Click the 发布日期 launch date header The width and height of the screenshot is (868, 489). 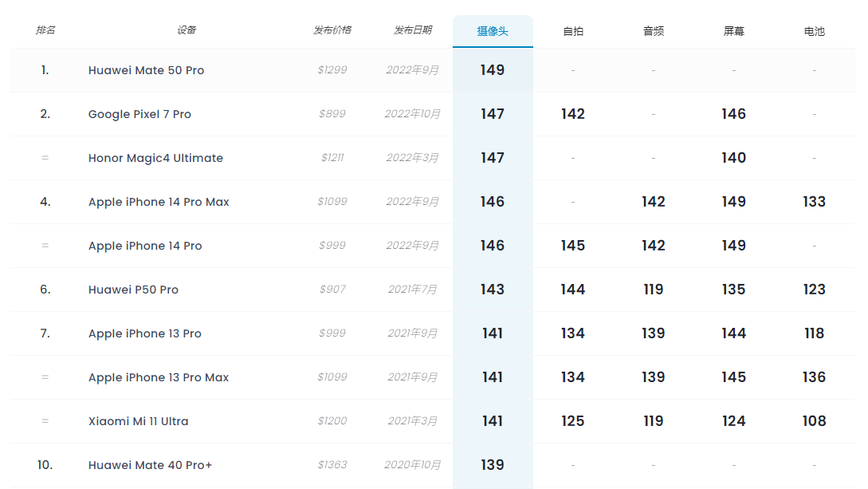tap(412, 30)
